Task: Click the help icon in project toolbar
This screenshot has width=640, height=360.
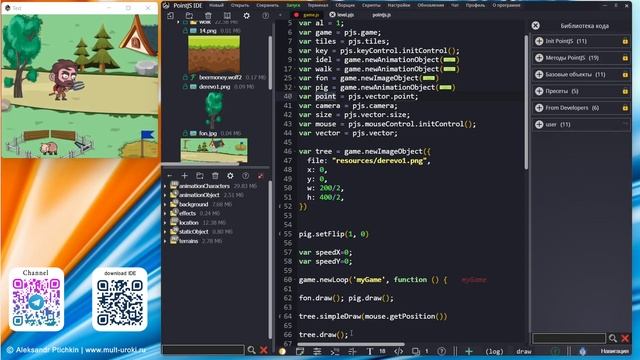Action: 266,16
